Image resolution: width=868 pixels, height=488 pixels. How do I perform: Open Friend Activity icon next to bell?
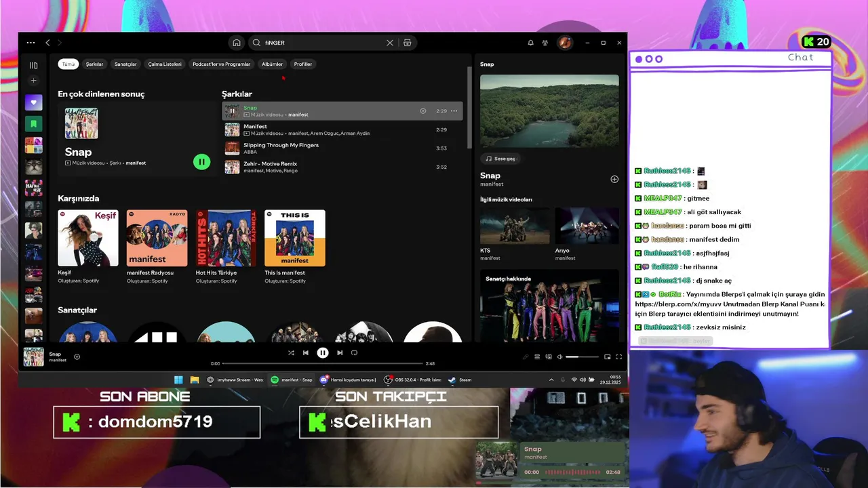(545, 43)
